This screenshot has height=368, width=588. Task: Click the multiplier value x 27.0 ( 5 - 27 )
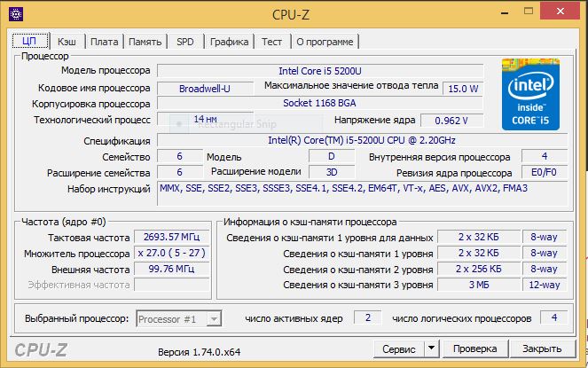171,253
